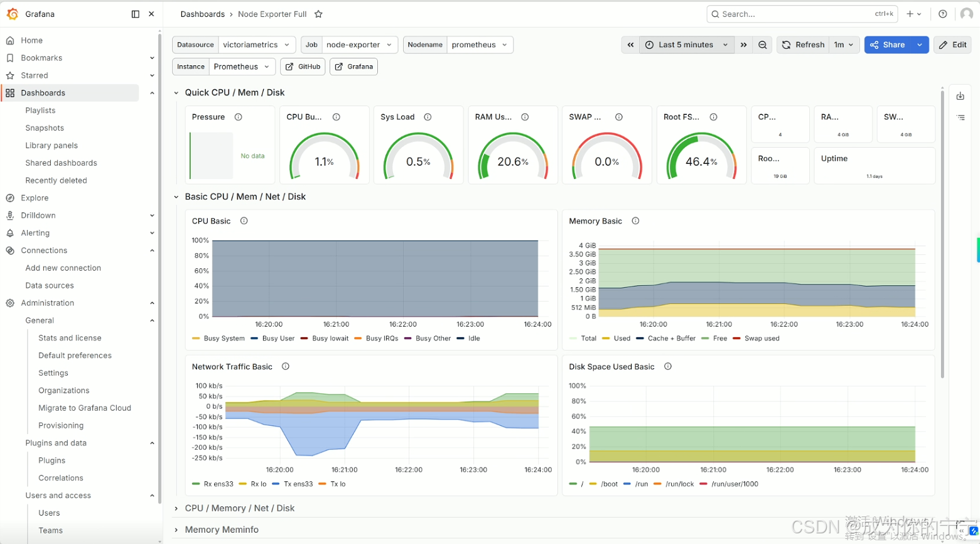Open Starred in the sidebar
This screenshot has height=544, width=980.
[34, 75]
